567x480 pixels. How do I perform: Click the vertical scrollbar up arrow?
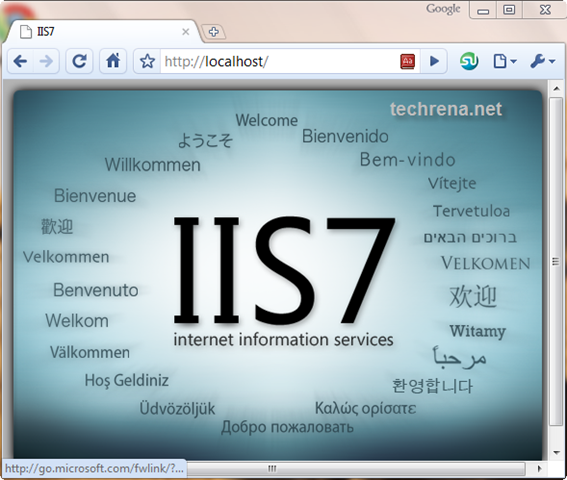(556, 88)
